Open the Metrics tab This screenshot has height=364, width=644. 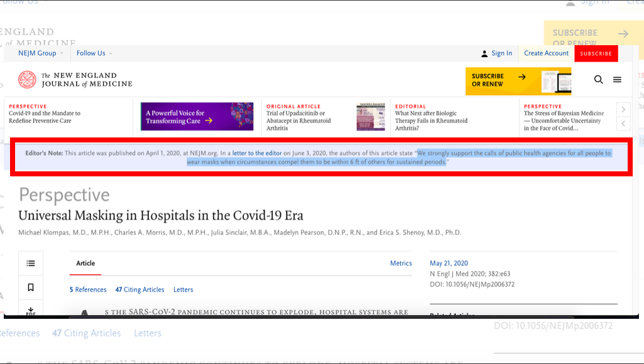click(401, 264)
